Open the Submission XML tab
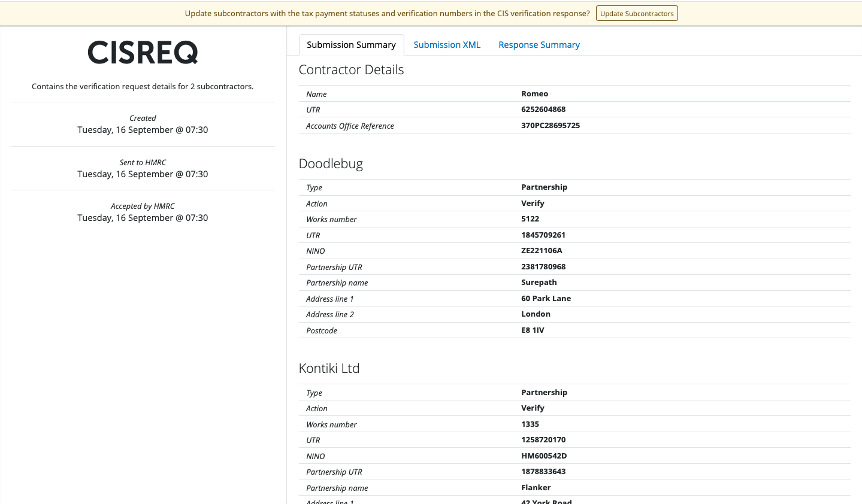This screenshot has width=862, height=504. (x=447, y=45)
